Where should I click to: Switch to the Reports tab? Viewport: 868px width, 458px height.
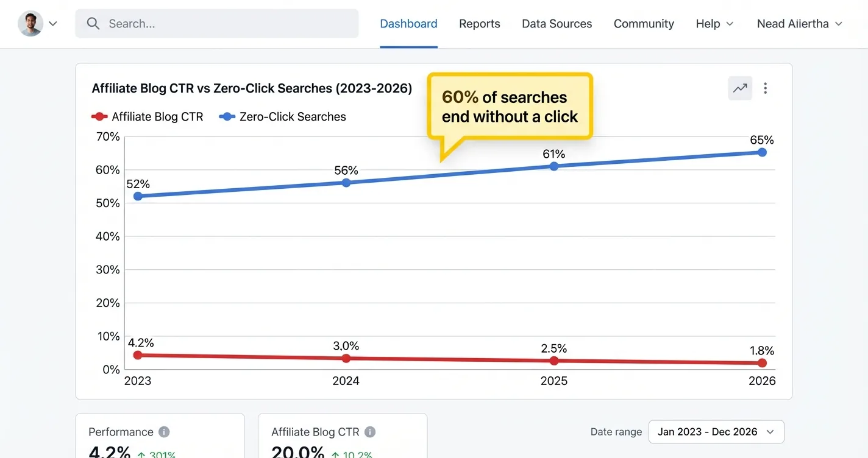[x=479, y=23]
